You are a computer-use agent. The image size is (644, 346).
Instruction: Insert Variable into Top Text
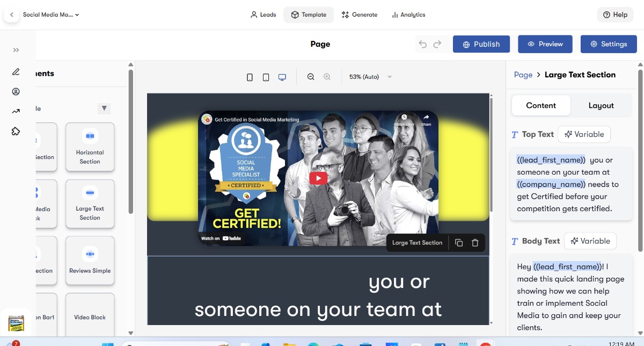tap(584, 134)
